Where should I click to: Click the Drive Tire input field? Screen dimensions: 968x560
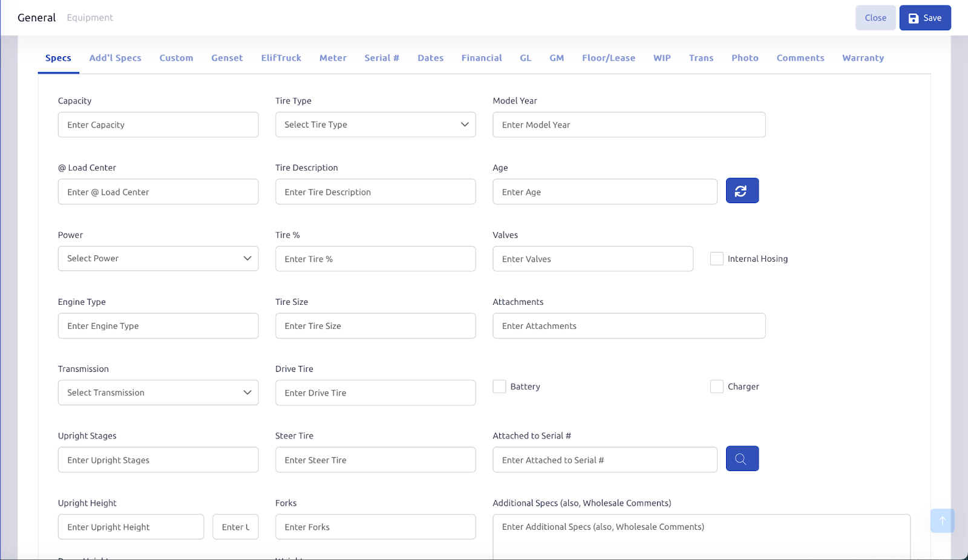point(376,392)
